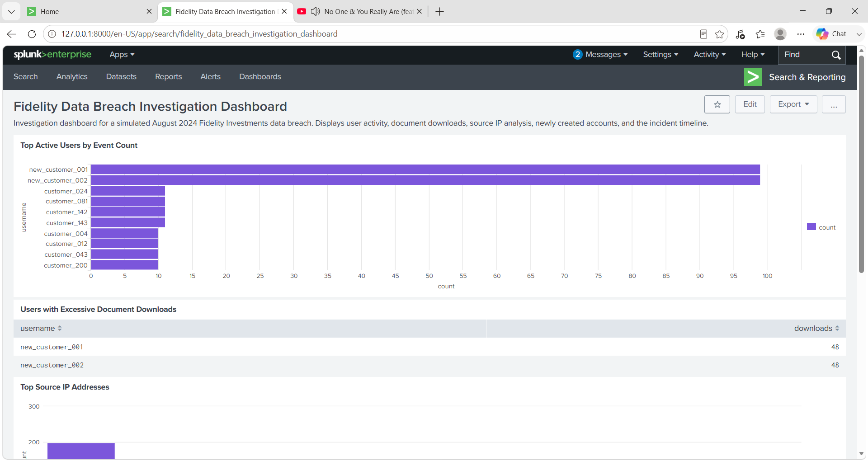
Task: Click the Top Source IP Addresses panel title
Action: pyautogui.click(x=65, y=387)
